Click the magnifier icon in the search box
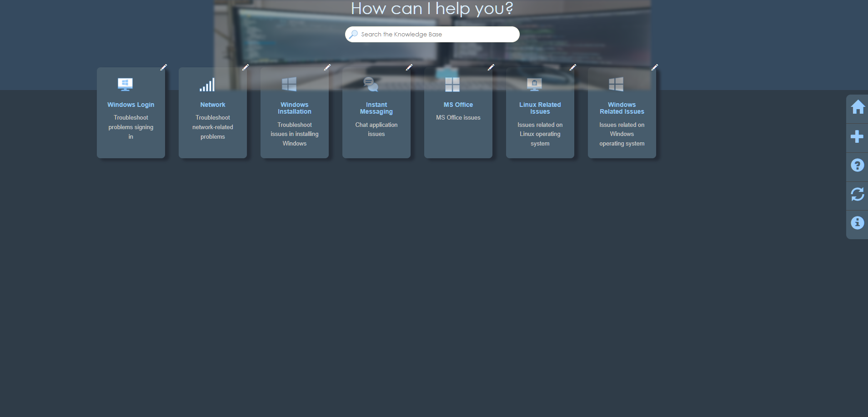This screenshot has width=868, height=417. 353,34
